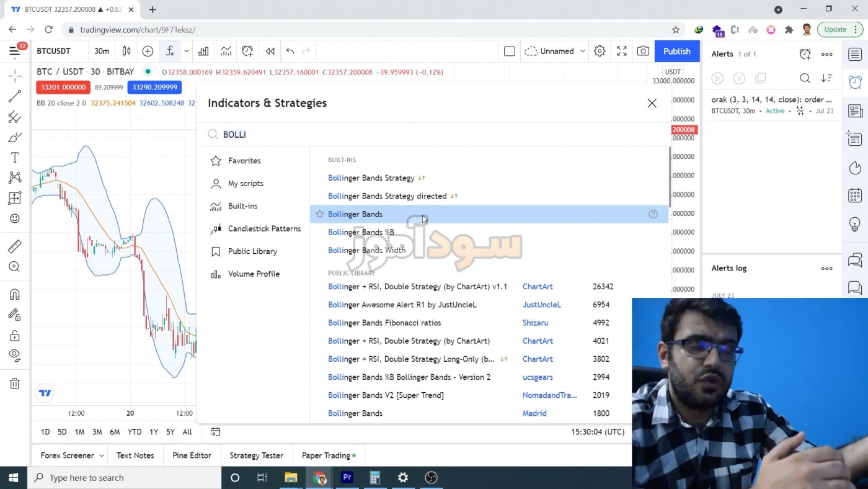Lock all drawing tools

[15, 336]
